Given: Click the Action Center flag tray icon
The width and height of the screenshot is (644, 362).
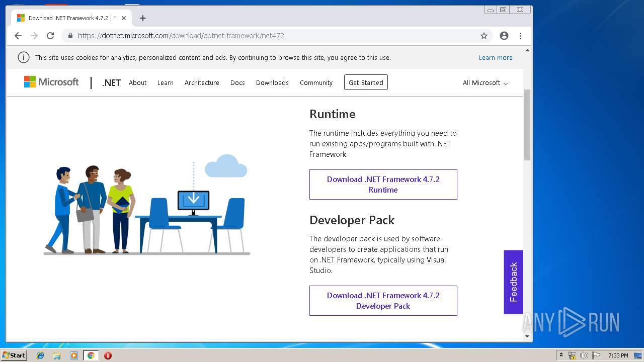Looking at the screenshot, I should [x=596, y=355].
